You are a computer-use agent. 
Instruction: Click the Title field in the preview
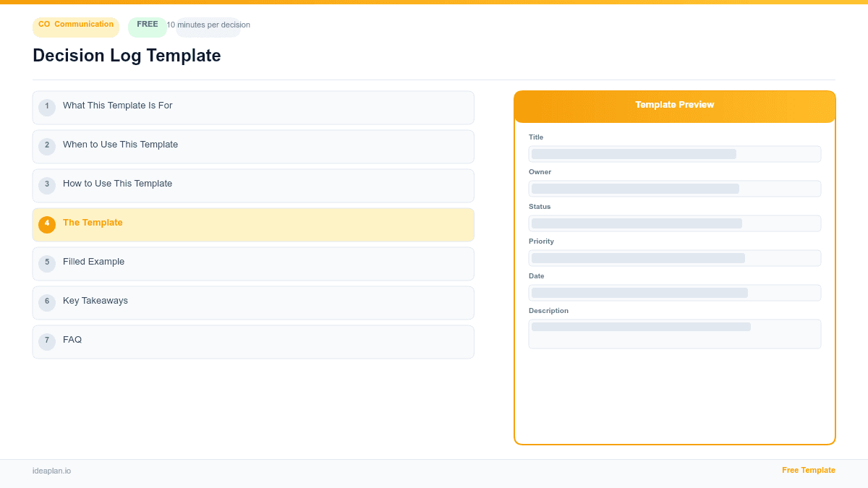(675, 153)
